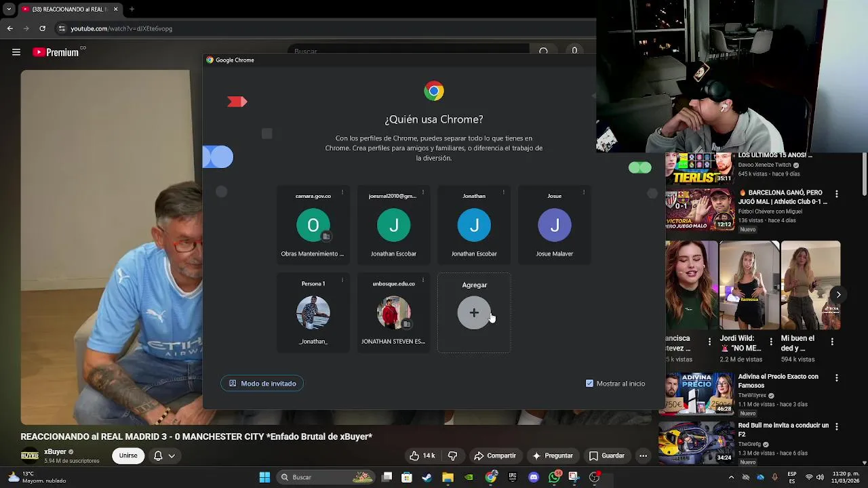
Task: Open more options for joesmal2010 profile
Action: 422,192
